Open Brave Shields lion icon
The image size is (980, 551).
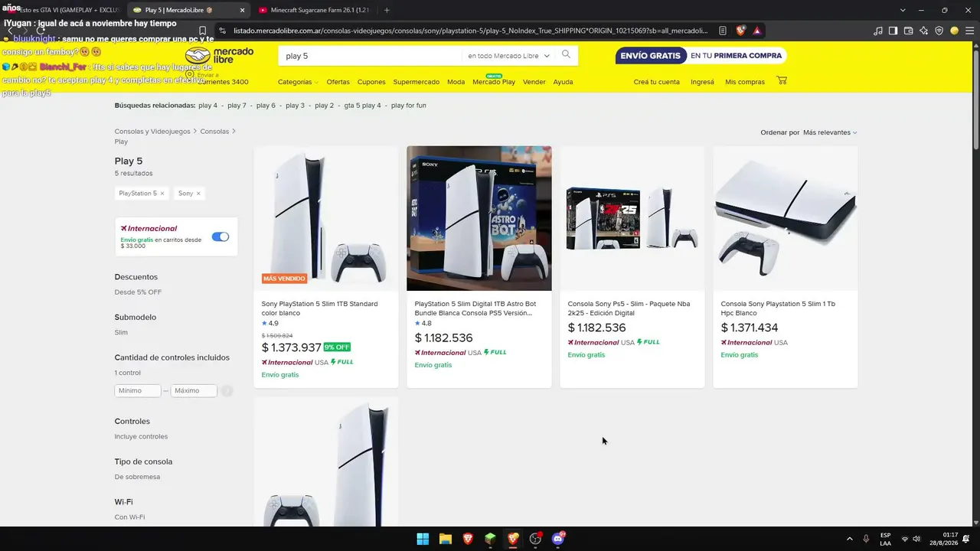pos(740,31)
